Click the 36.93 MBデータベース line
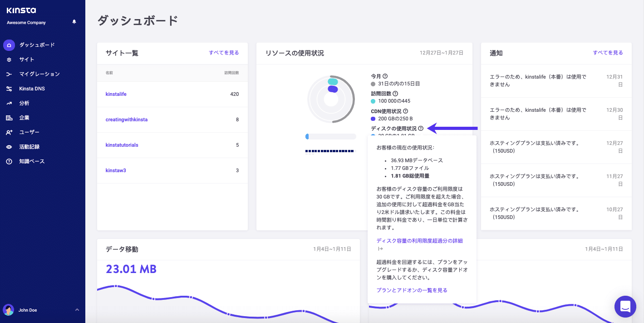Screen dimensions: 644x323 tap(417, 160)
